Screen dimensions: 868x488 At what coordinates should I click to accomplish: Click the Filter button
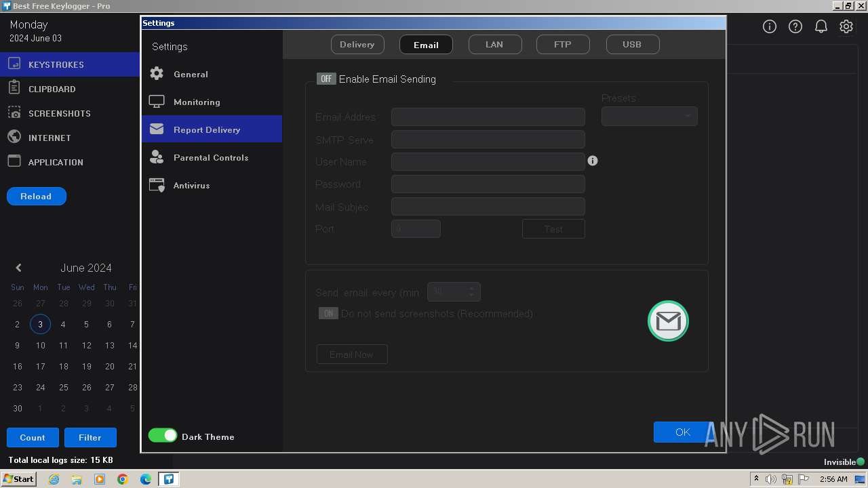(x=90, y=437)
